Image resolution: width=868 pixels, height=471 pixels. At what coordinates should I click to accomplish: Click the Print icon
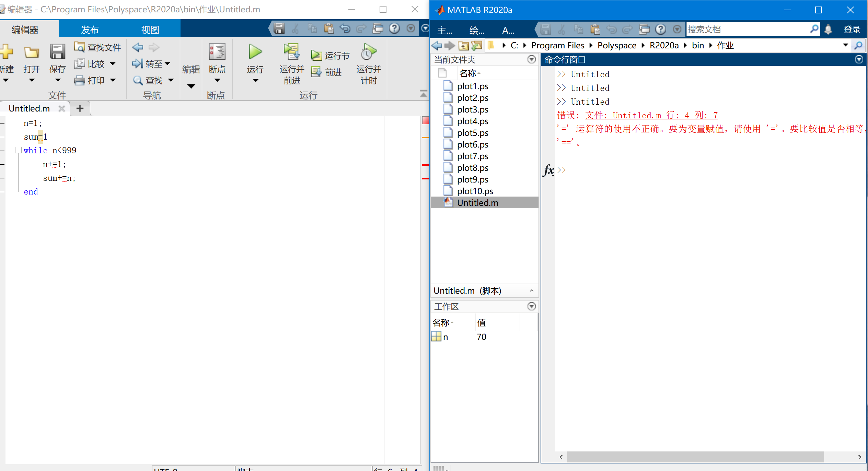tap(80, 80)
